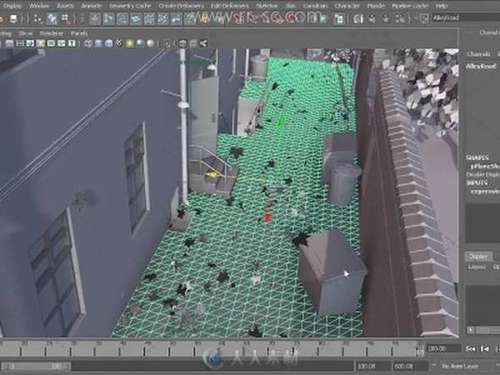Open the Edit Deformers menu
This screenshot has height=375, width=500.
point(230,6)
